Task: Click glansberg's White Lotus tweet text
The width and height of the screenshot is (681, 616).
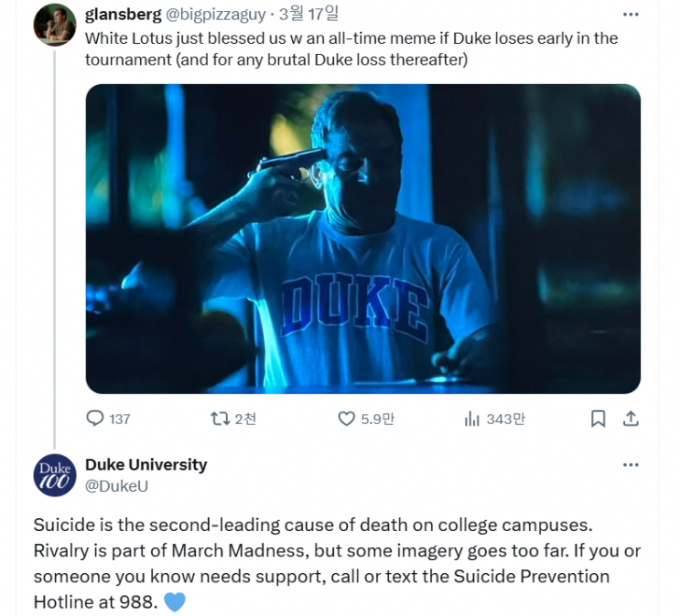Action: point(351,49)
